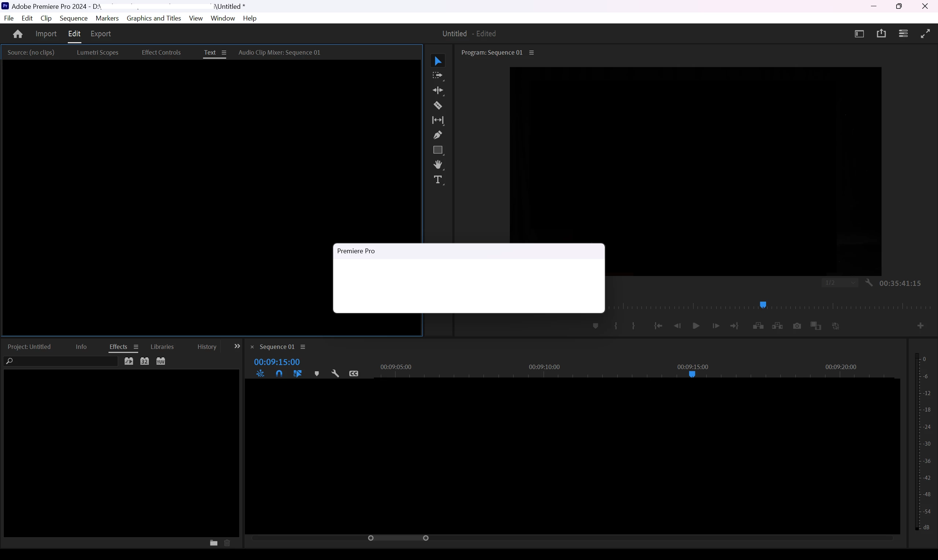This screenshot has width=938, height=560.
Task: Open Program monitor panel menu
Action: tap(531, 52)
